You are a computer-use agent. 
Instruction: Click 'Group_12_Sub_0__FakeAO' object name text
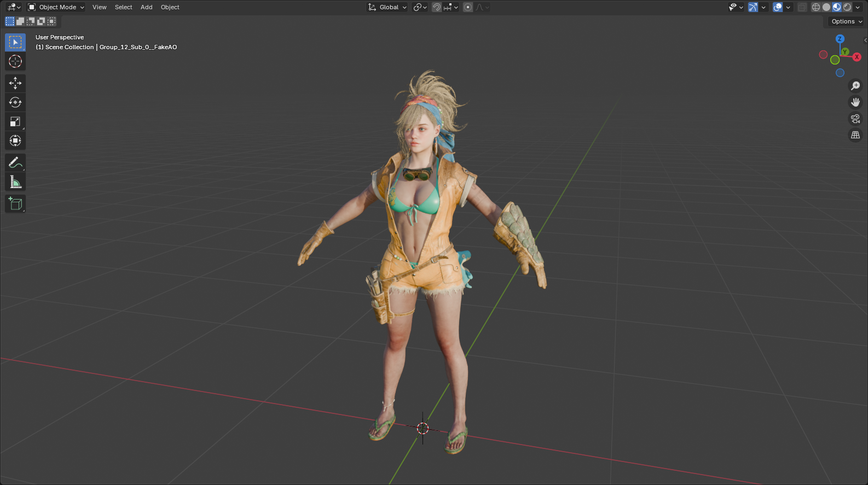click(138, 47)
